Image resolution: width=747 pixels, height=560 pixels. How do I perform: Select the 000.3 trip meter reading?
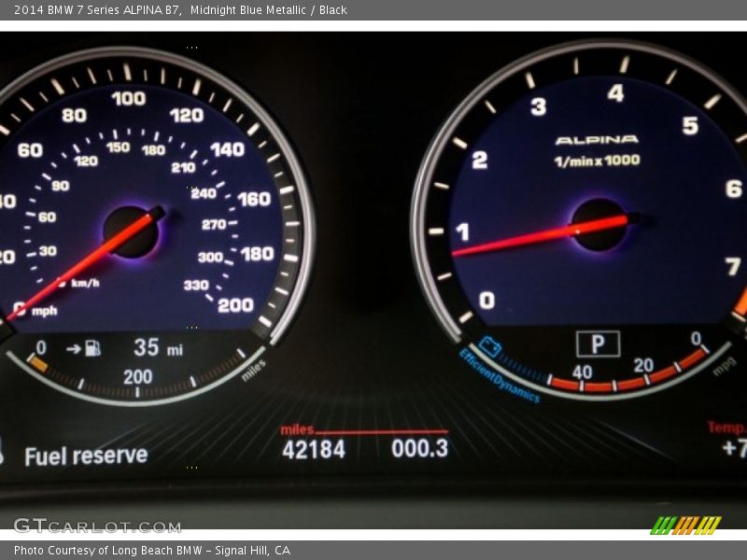[419, 449]
